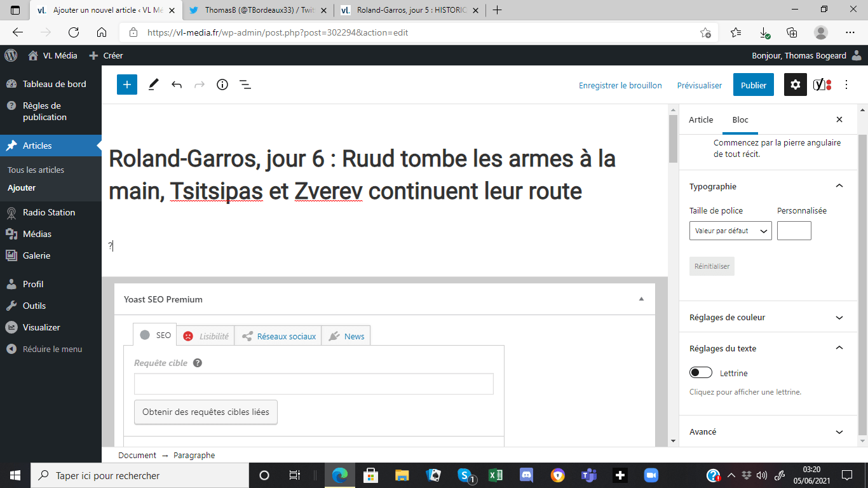Viewport: 868px width, 488px height.
Task: Open the content details info icon
Action: coord(222,85)
